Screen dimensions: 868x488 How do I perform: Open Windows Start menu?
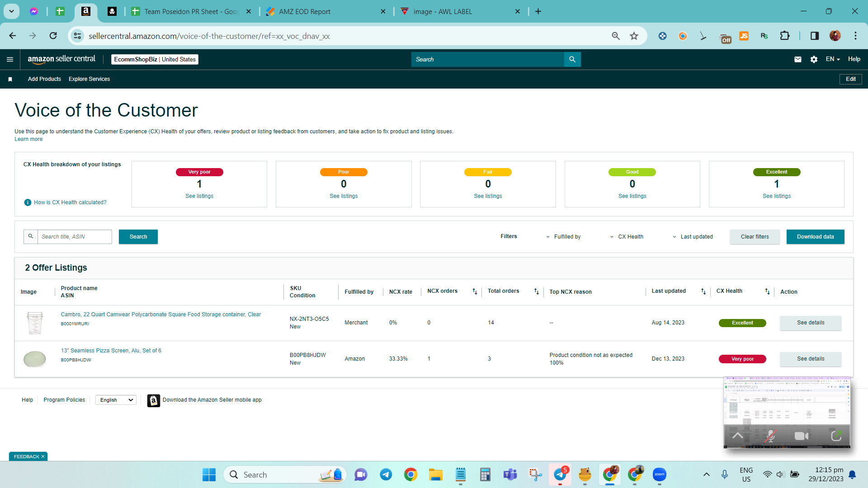coord(209,474)
